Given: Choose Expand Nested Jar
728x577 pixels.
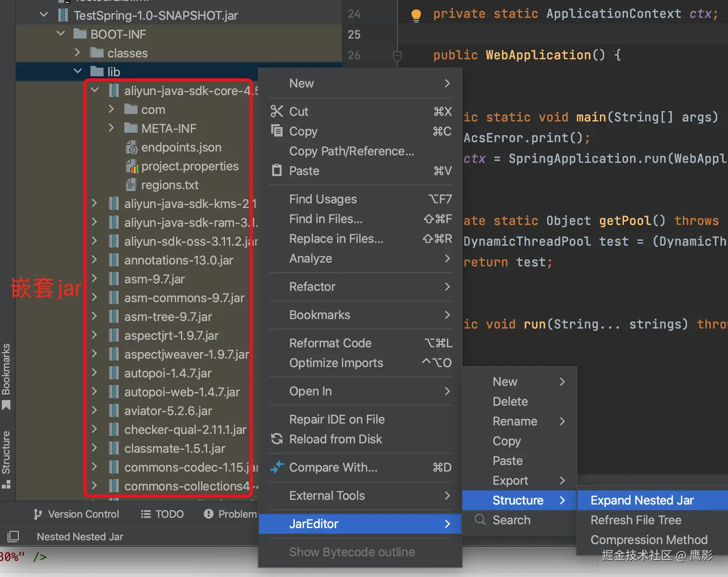Looking at the screenshot, I should pyautogui.click(x=652, y=500).
